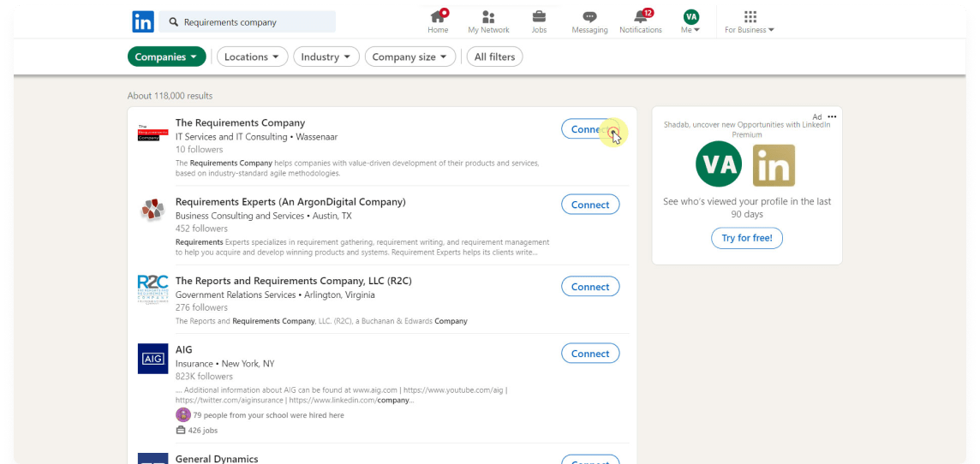Click The Requirements Company logo thumbnail
This screenshot has height=464, width=980.
pyautogui.click(x=153, y=133)
